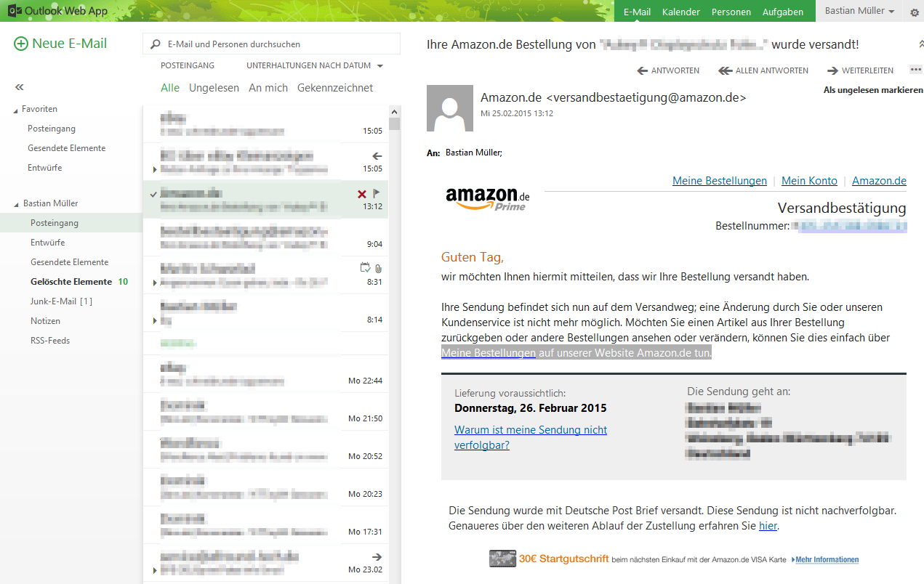Click the sender avatar of Amazon.de

pyautogui.click(x=449, y=109)
